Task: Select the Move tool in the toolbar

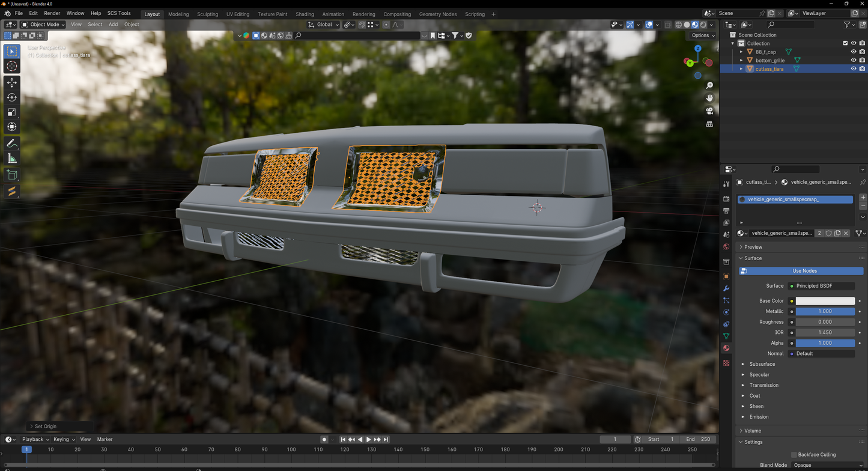Action: click(11, 83)
